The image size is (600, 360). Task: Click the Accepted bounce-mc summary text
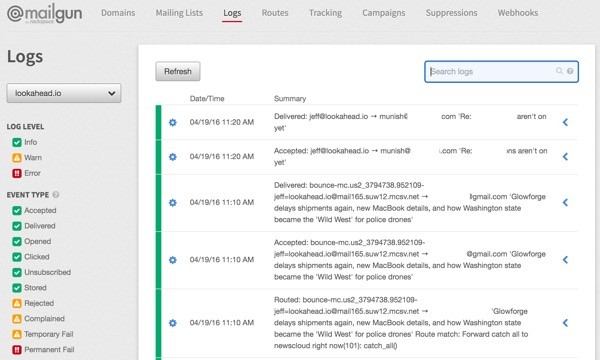409,260
